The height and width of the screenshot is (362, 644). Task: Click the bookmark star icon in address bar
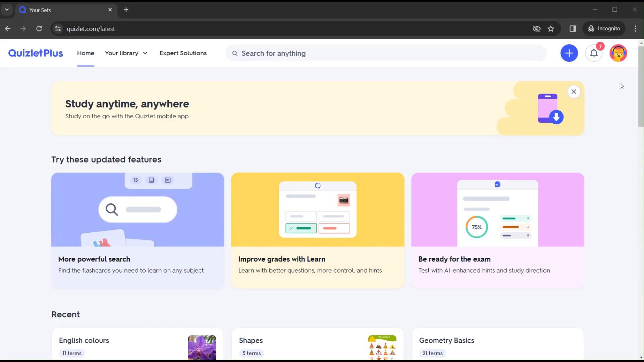pyautogui.click(x=551, y=29)
